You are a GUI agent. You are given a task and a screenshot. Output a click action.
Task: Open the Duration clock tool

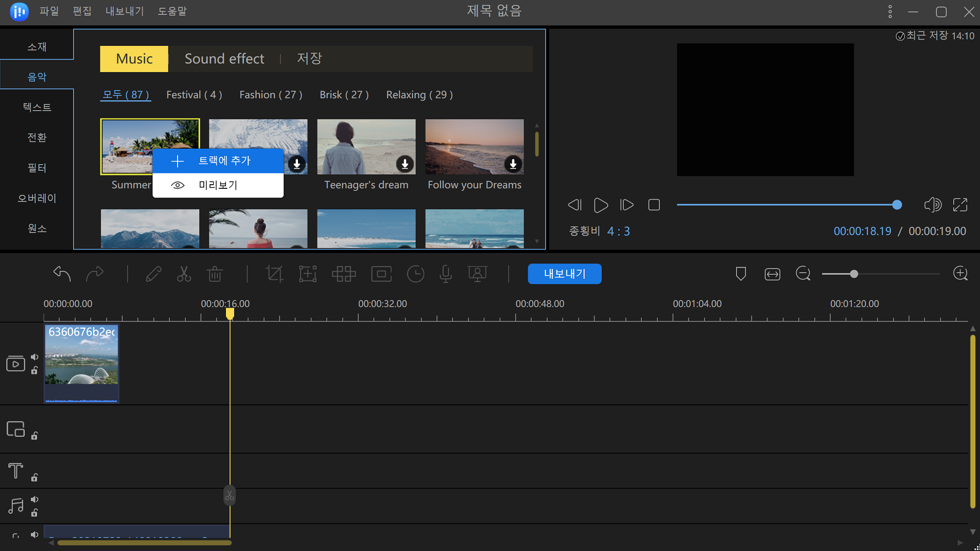pyautogui.click(x=415, y=274)
